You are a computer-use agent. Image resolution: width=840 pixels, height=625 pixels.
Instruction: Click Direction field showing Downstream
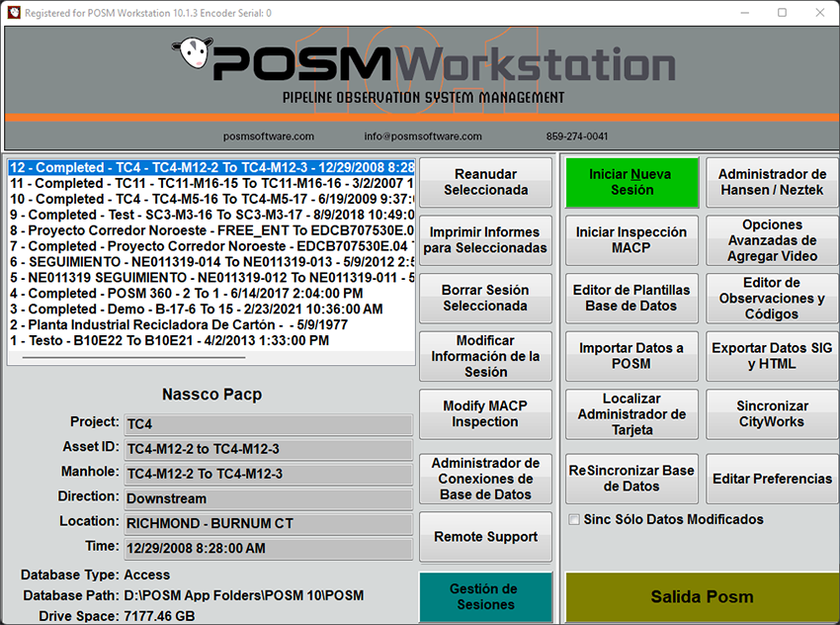click(x=269, y=498)
